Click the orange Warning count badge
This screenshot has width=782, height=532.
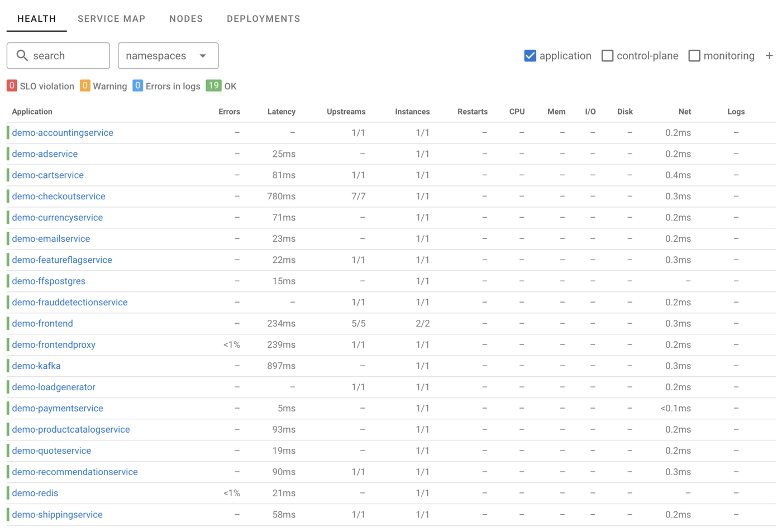click(85, 86)
